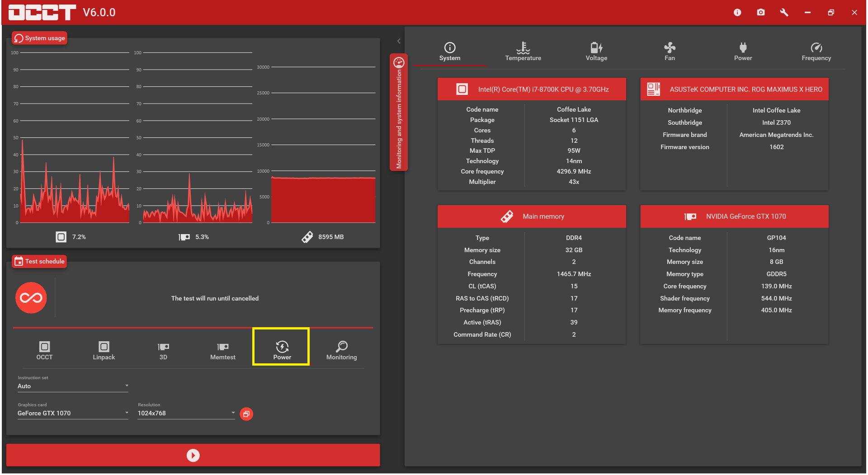Click the Intel Z370 southbridge value
The image size is (868, 475).
point(776,122)
